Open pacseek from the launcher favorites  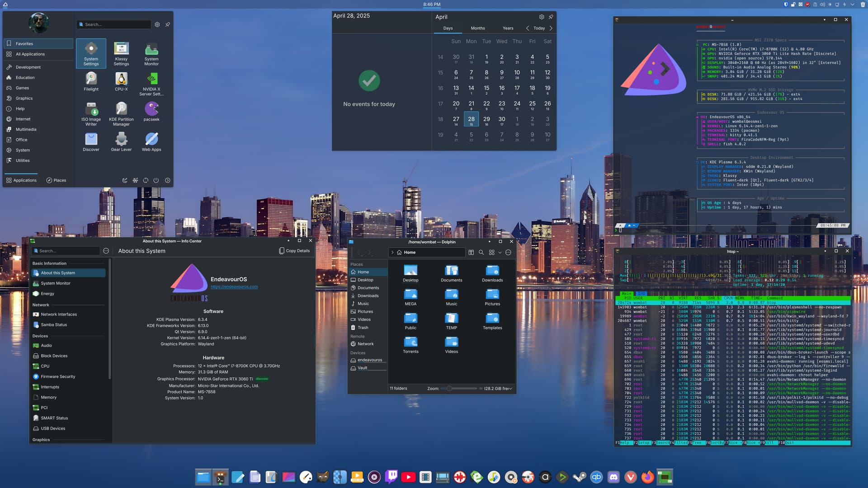pyautogui.click(x=151, y=112)
